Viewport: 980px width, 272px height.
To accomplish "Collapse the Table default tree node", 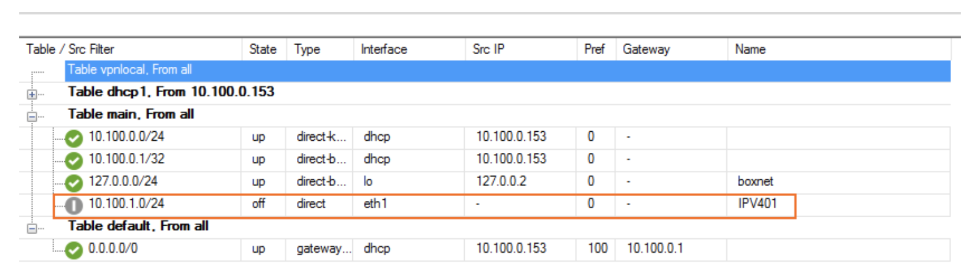I will coord(32,229).
